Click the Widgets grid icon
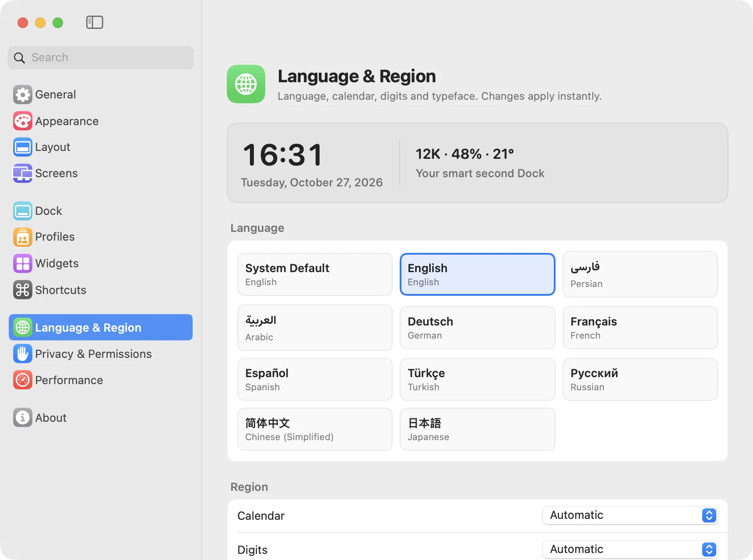 (23, 263)
